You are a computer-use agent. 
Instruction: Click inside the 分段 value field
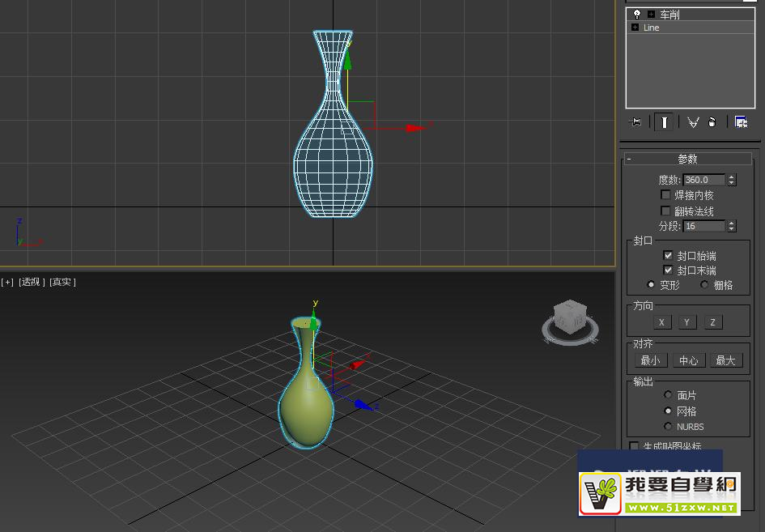[703, 226]
